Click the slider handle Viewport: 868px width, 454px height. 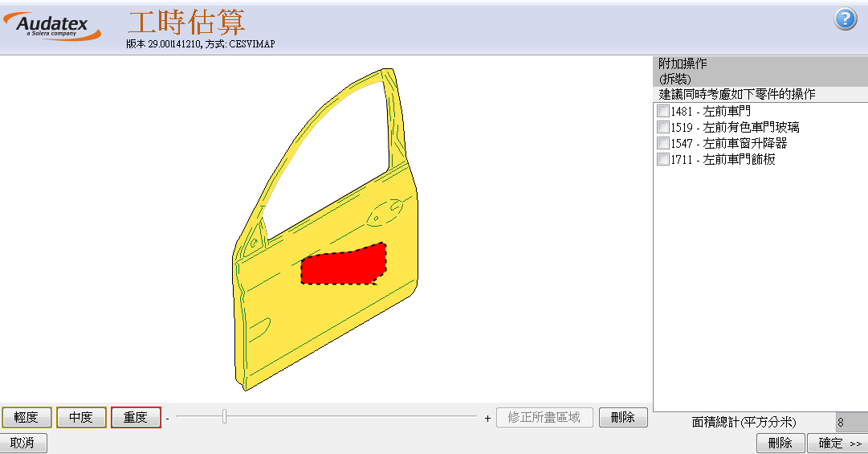pyautogui.click(x=225, y=416)
